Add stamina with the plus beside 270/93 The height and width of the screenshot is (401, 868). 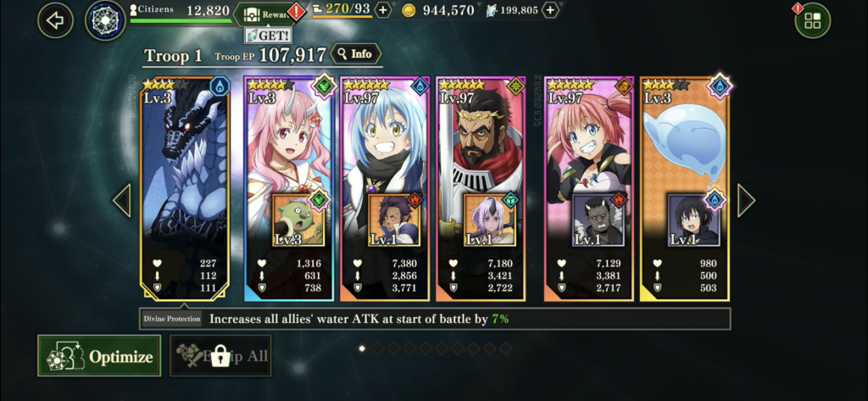[x=383, y=9]
